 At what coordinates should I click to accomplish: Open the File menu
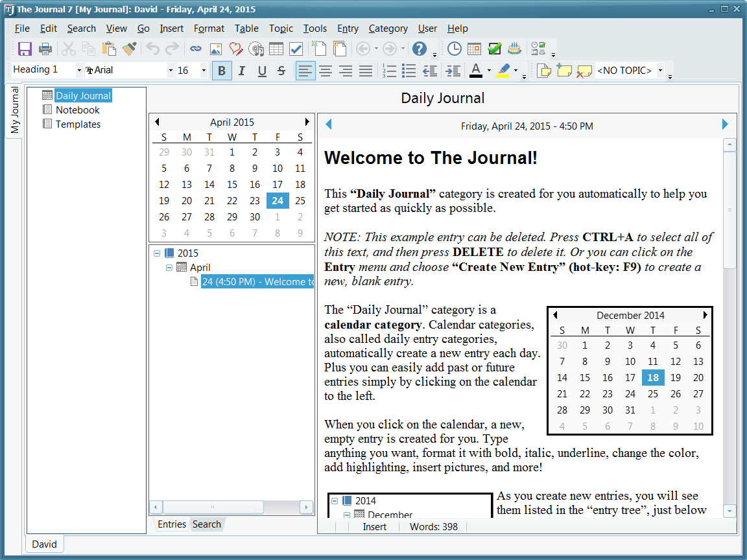coord(22,29)
